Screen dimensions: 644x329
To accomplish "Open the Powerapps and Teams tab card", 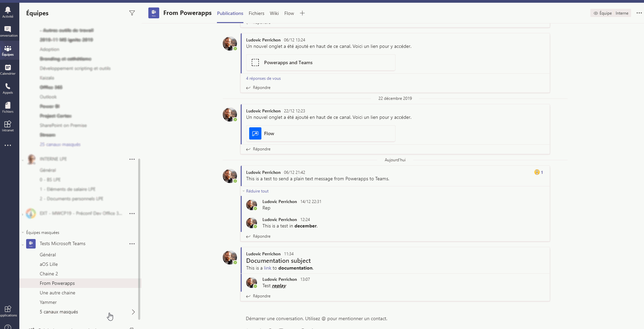I will [x=321, y=62].
